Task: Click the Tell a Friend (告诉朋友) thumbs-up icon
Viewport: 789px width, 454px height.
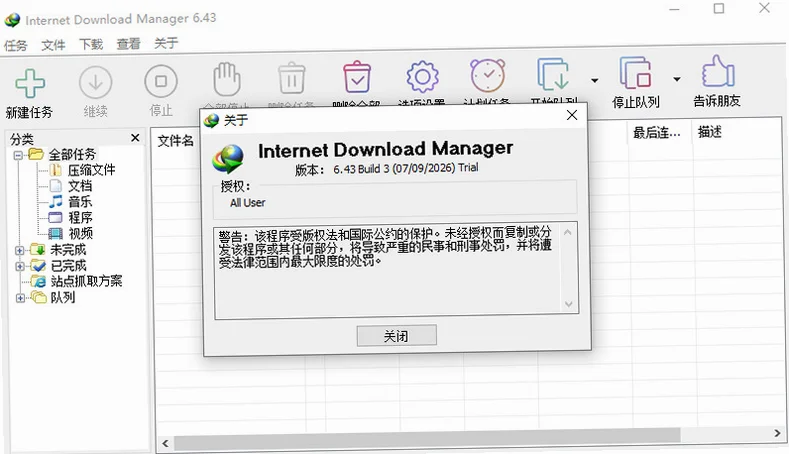Action: pyautogui.click(x=718, y=71)
